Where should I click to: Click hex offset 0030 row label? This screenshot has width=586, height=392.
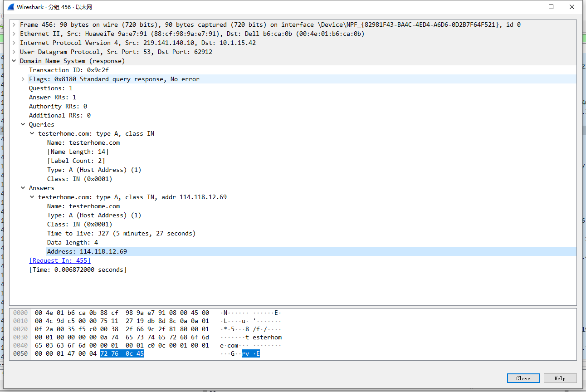(20, 337)
